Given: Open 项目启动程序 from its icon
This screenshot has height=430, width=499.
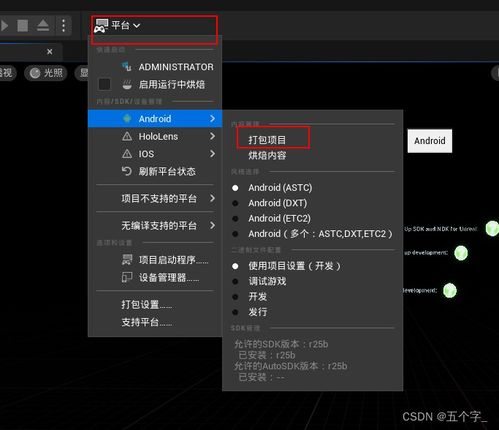Looking at the screenshot, I should pos(127,260).
